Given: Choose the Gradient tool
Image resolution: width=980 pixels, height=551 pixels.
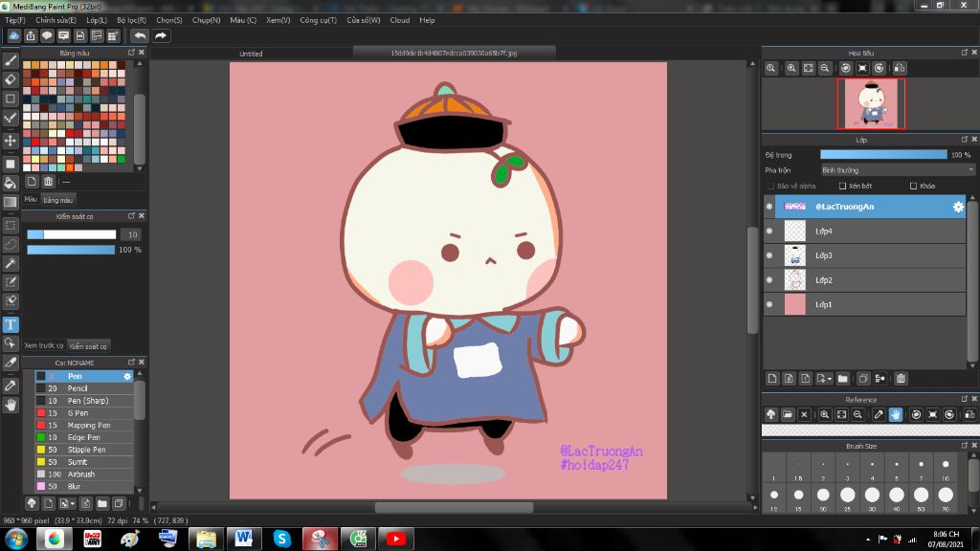Looking at the screenshot, I should pyautogui.click(x=11, y=202).
